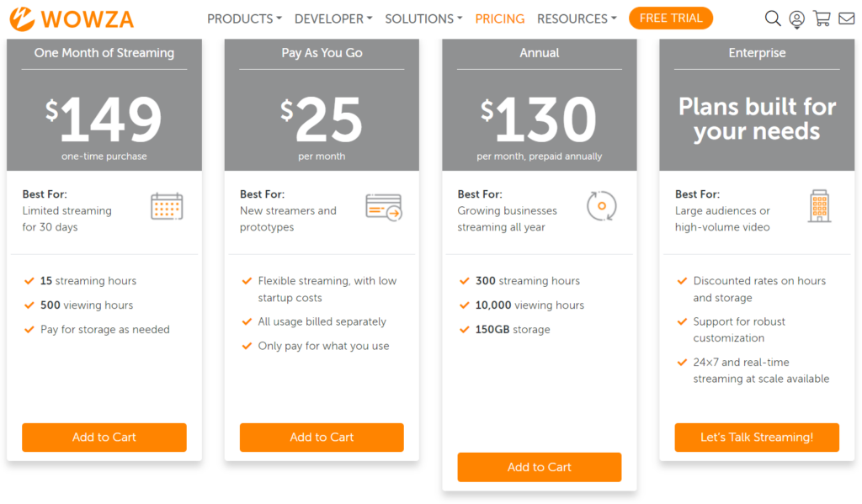862x504 pixels.
Task: Click checkmark beside Only pay for what you use
Action: (247, 346)
